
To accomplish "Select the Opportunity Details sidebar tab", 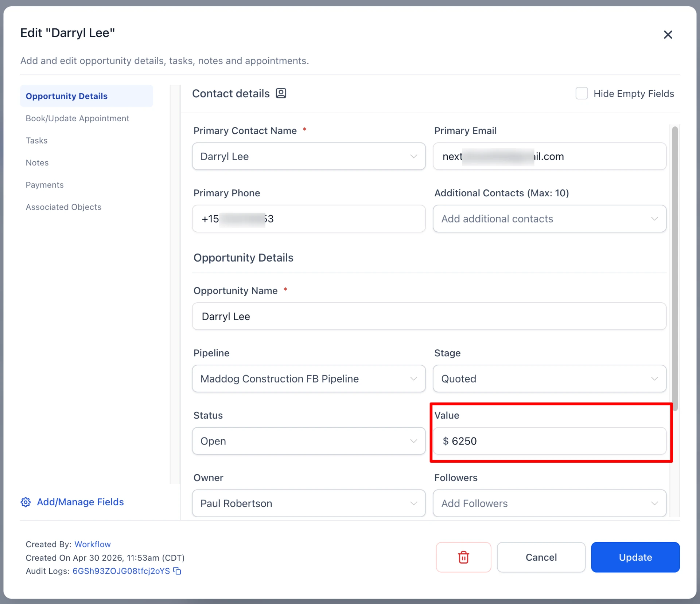I will click(86, 96).
